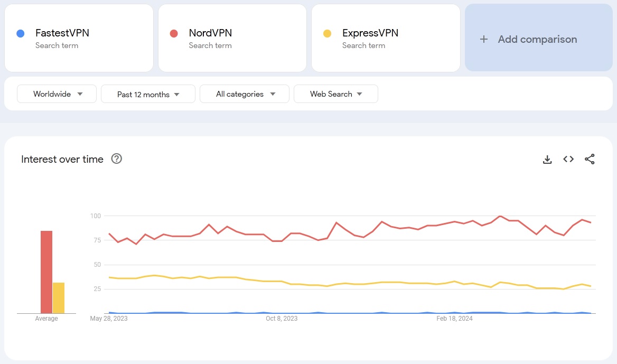Click the 'Oct 8, 2023' axis label
This screenshot has height=364, width=617.
coord(282,319)
